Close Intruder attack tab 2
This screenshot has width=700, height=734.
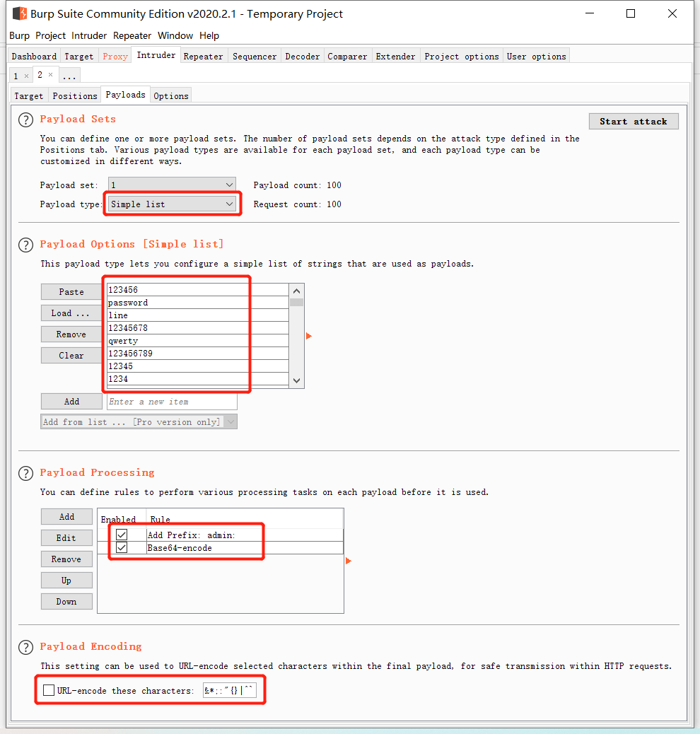click(51, 75)
